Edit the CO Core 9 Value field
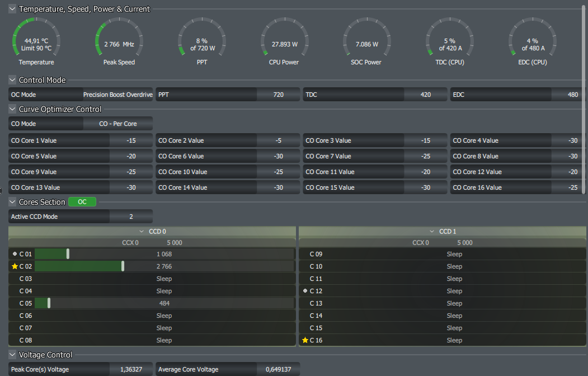 (x=131, y=172)
